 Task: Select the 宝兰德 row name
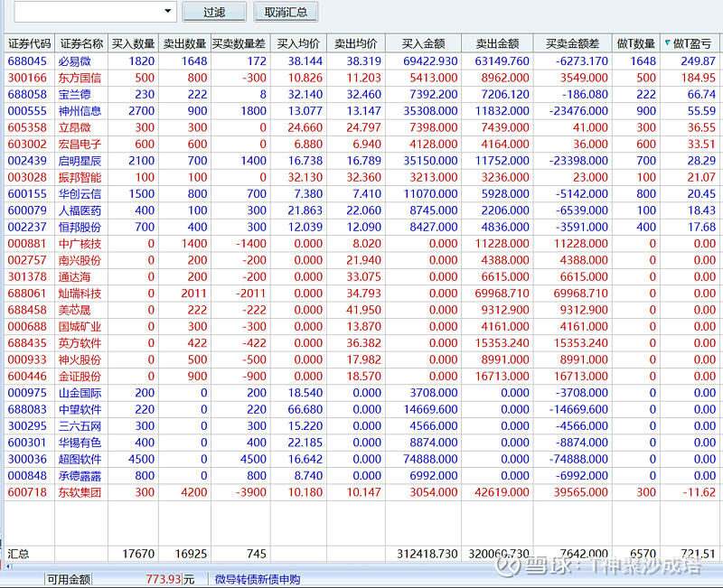[x=75, y=95]
